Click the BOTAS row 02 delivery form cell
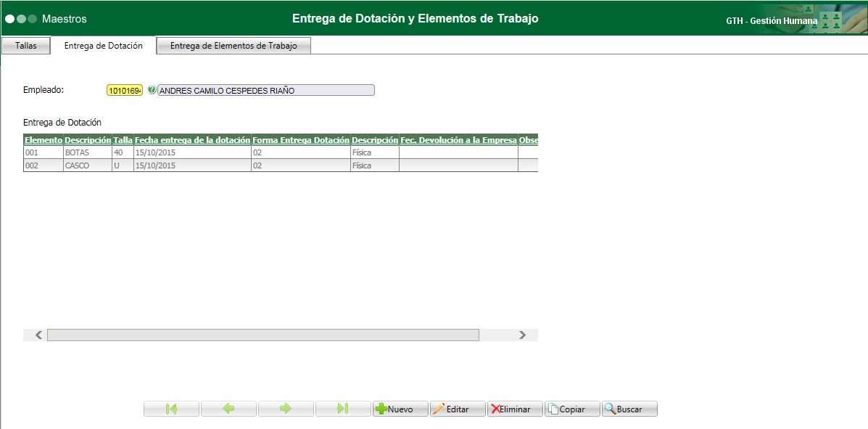This screenshot has height=429, width=868. pyautogui.click(x=301, y=152)
